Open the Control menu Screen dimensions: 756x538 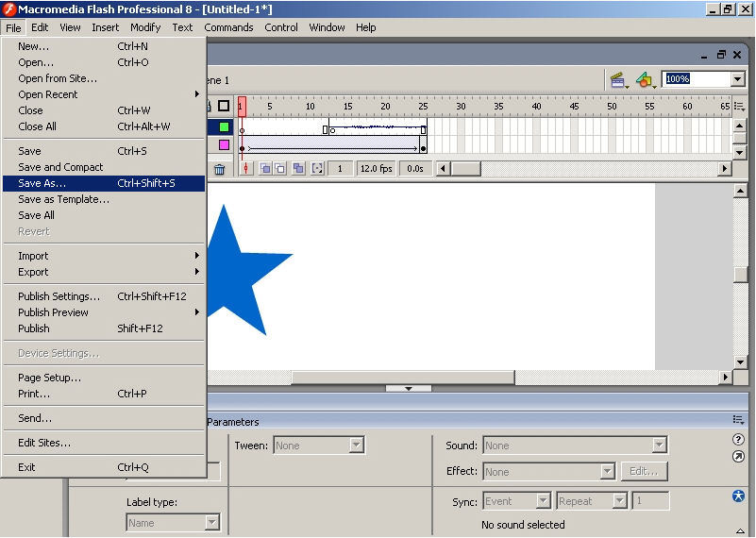(x=281, y=27)
